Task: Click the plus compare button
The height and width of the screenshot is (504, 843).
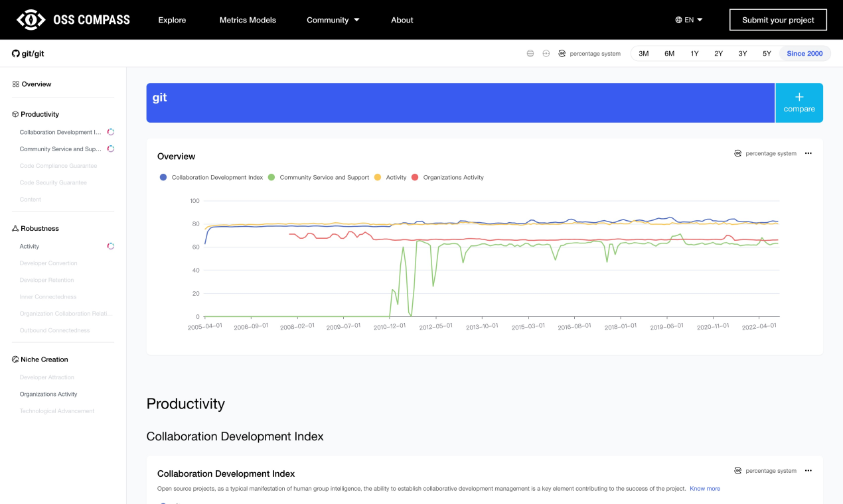Action: pos(799,103)
